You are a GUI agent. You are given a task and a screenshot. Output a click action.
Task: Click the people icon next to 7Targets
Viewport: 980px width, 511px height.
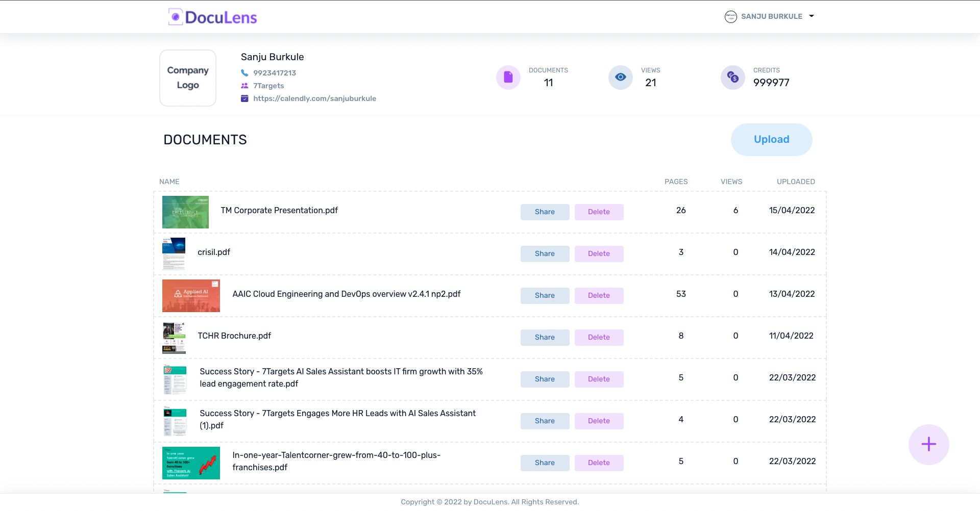point(244,86)
